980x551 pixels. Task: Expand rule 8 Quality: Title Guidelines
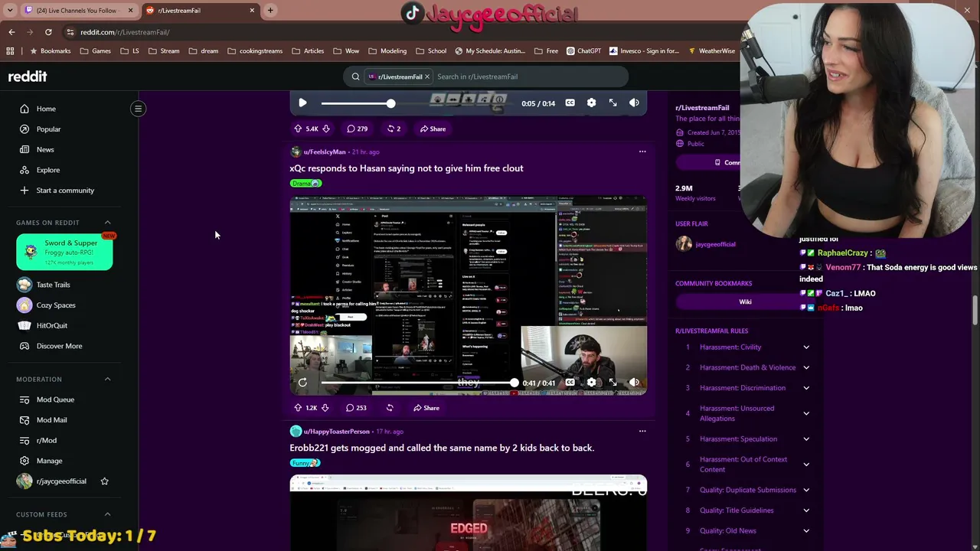pyautogui.click(x=806, y=510)
